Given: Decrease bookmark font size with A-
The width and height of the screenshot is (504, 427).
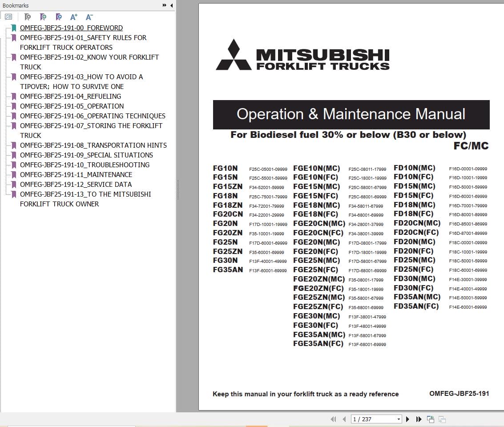Looking at the screenshot, I should coord(89,17).
